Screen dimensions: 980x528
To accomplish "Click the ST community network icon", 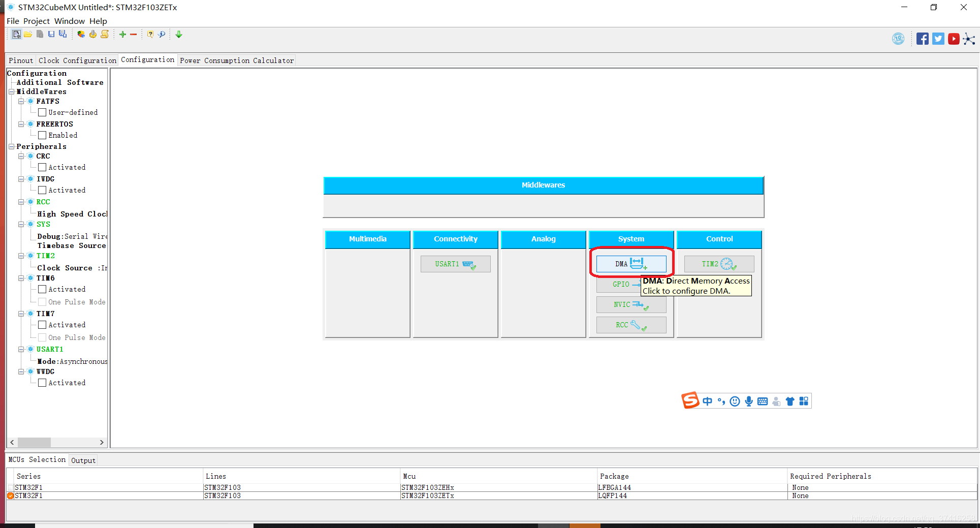I will 969,39.
